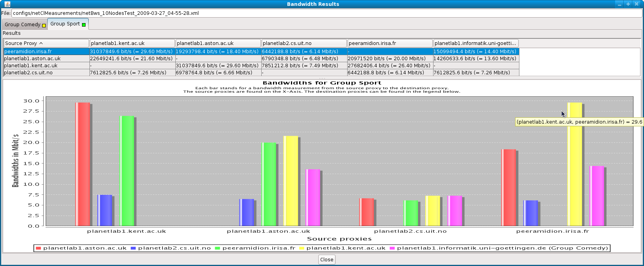Click the yellow legend marker for planetlab1.kent.ac.uk
Viewport: 644px width, 266px height.
301,248
